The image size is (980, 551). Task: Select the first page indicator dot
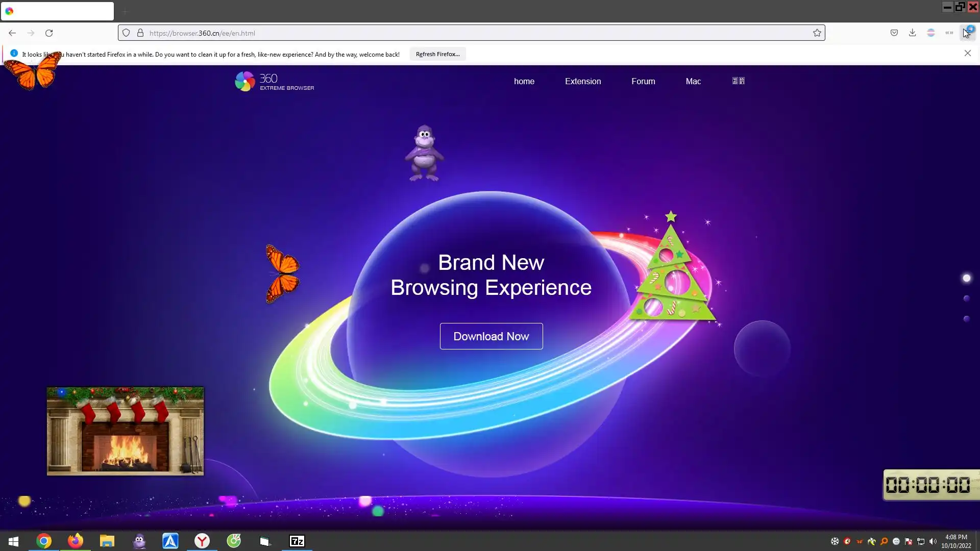[x=966, y=278]
